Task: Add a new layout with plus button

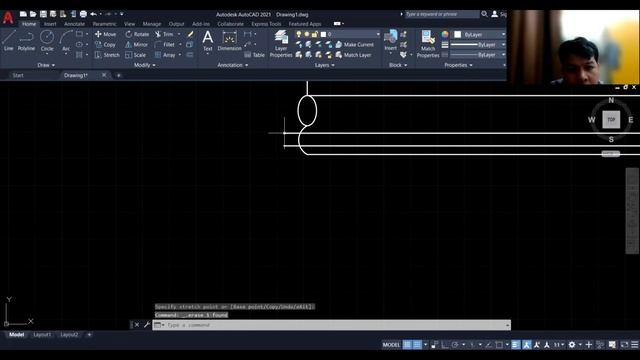Action: pyautogui.click(x=89, y=335)
